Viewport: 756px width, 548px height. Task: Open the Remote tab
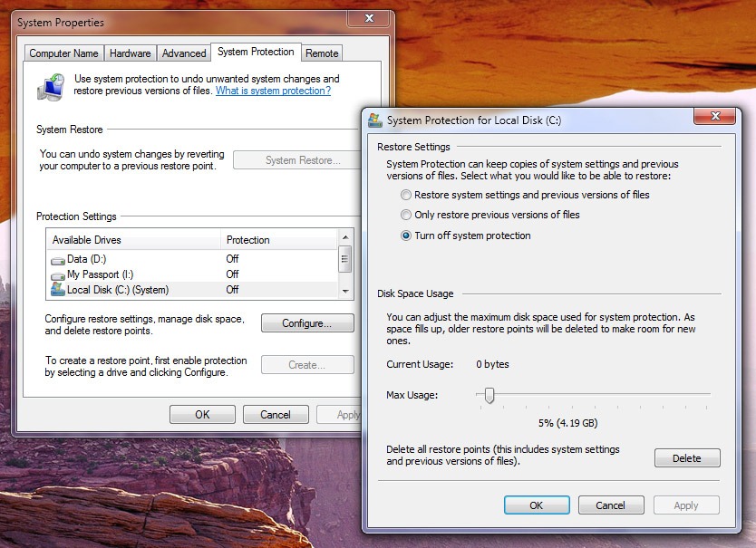pyautogui.click(x=322, y=53)
